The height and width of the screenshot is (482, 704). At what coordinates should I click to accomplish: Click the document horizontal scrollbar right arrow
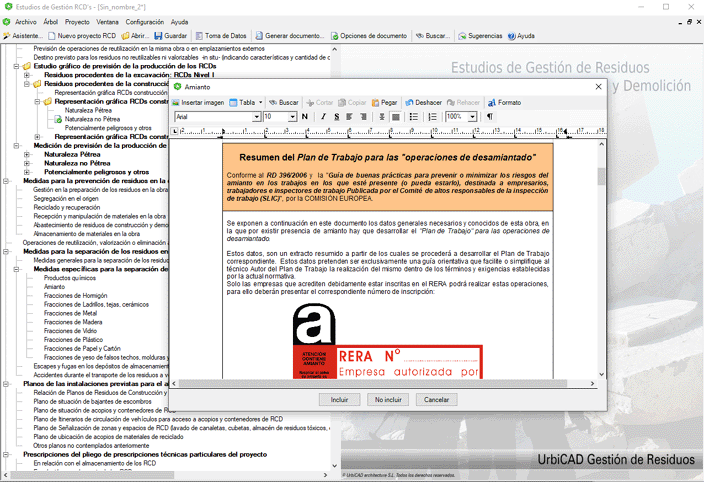[x=593, y=384]
